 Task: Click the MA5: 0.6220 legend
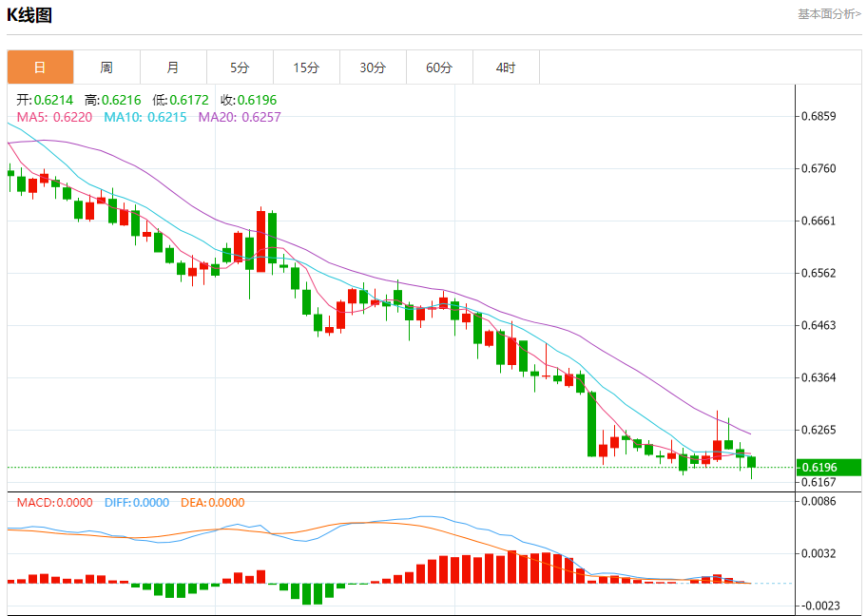[x=55, y=117]
